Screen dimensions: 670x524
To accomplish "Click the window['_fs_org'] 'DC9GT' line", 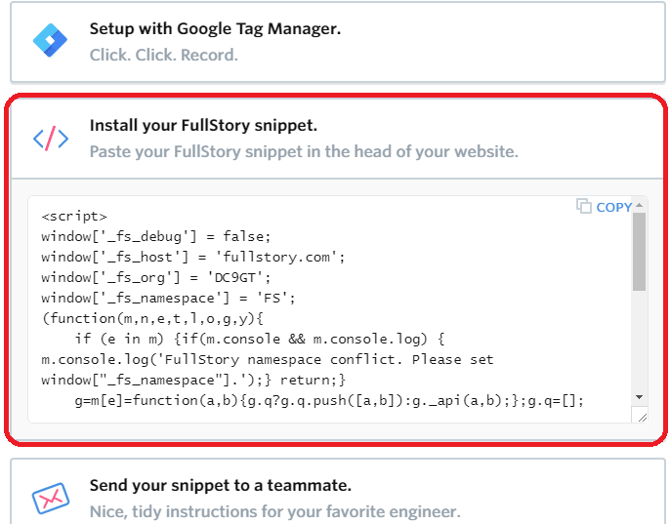I will (x=156, y=277).
